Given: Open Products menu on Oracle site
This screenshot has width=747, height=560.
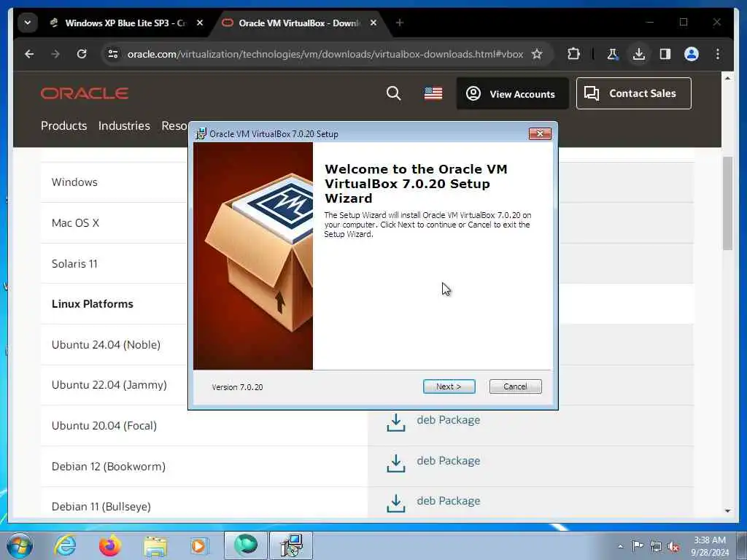Looking at the screenshot, I should pyautogui.click(x=64, y=125).
